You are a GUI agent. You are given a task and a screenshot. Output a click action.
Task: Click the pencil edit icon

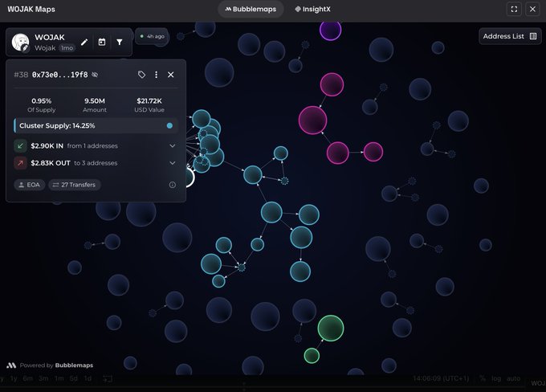click(84, 42)
